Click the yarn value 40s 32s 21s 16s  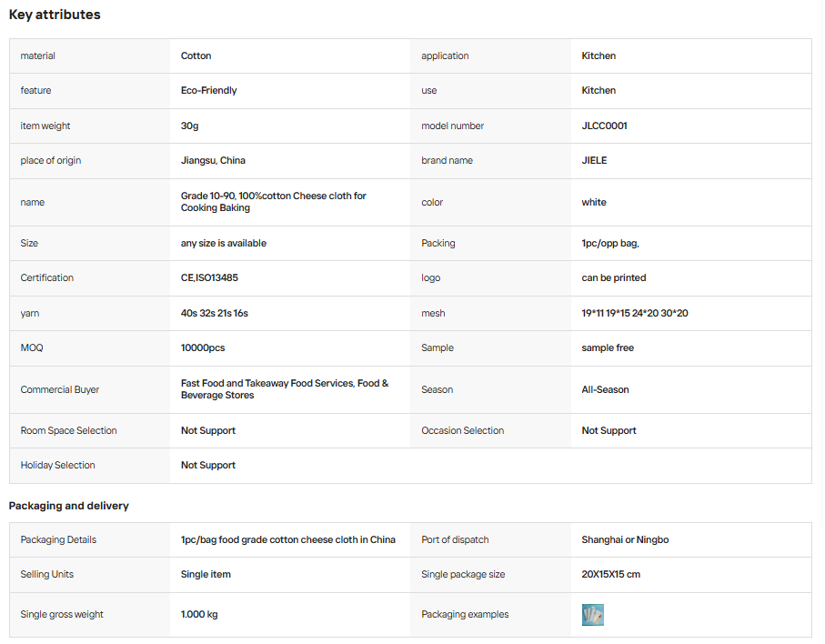[x=214, y=313]
